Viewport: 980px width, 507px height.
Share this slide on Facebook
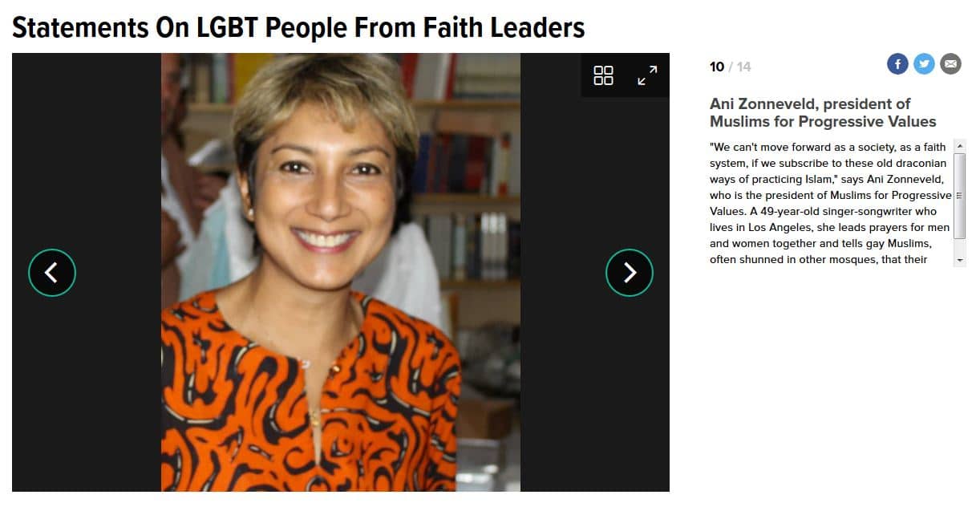[897, 64]
